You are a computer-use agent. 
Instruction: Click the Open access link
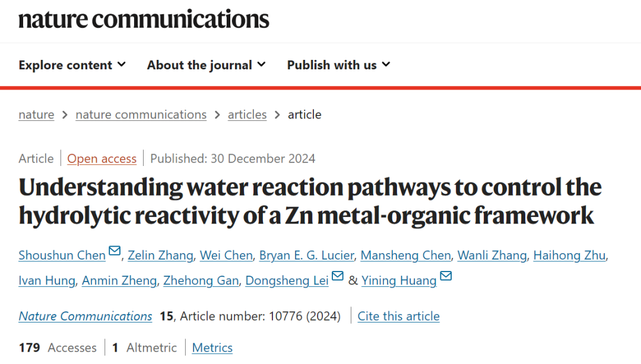click(x=102, y=158)
